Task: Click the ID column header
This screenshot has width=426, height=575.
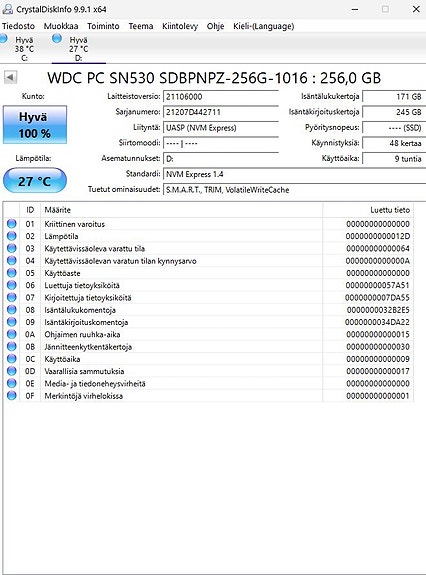Action: 30,210
